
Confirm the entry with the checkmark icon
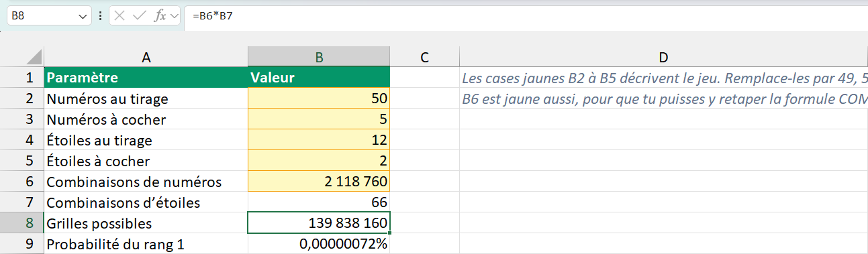pyautogui.click(x=140, y=15)
